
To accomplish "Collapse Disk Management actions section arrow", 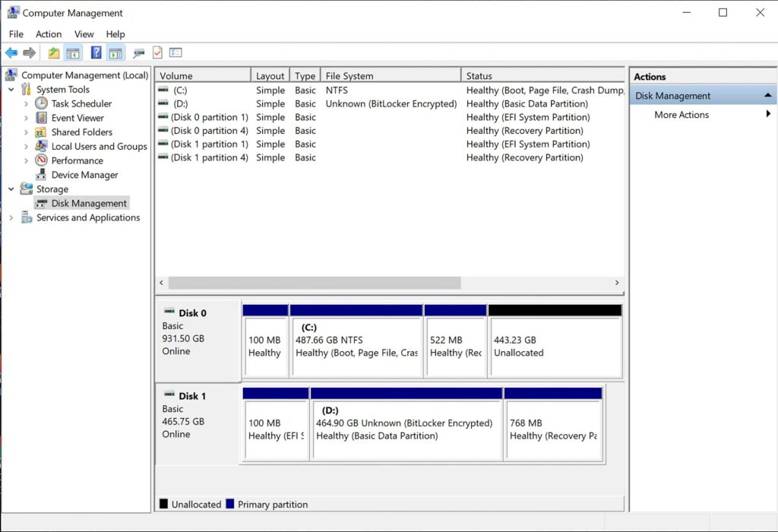I will [767, 95].
